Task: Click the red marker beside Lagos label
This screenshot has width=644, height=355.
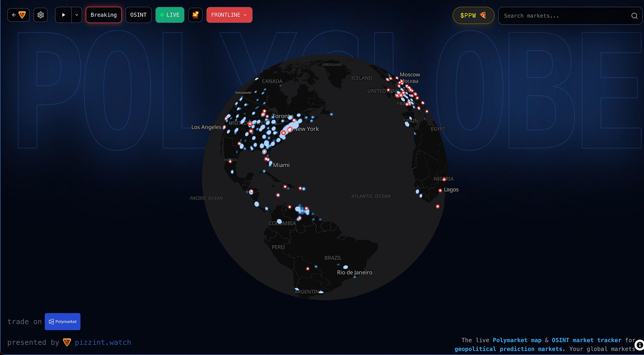Action: (x=440, y=191)
